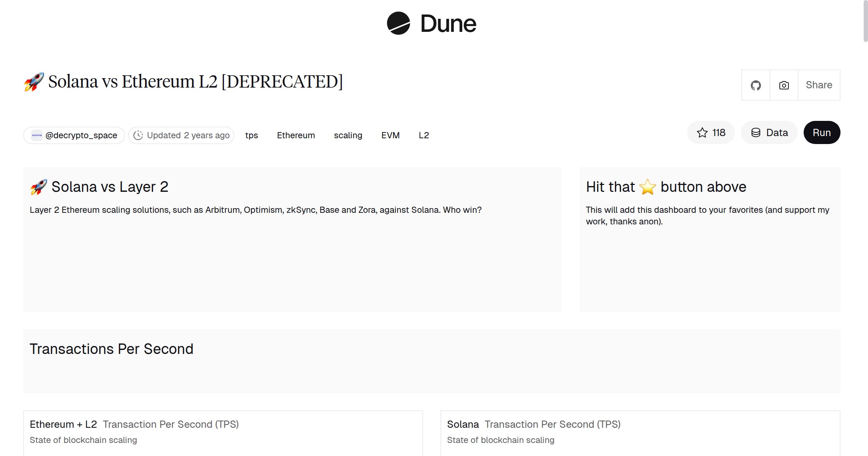
Task: Click the camera screenshot icon
Action: click(x=783, y=85)
